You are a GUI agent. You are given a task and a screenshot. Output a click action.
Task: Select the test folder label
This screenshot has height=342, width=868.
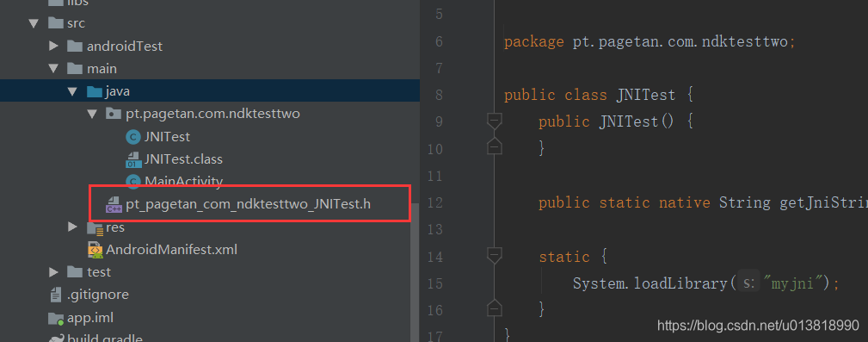point(99,272)
